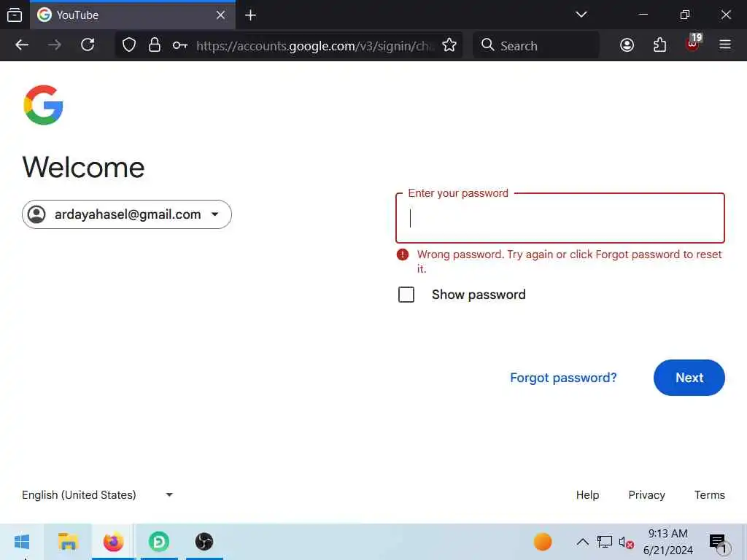Close the Firefox window
747x560 pixels.
point(726,15)
